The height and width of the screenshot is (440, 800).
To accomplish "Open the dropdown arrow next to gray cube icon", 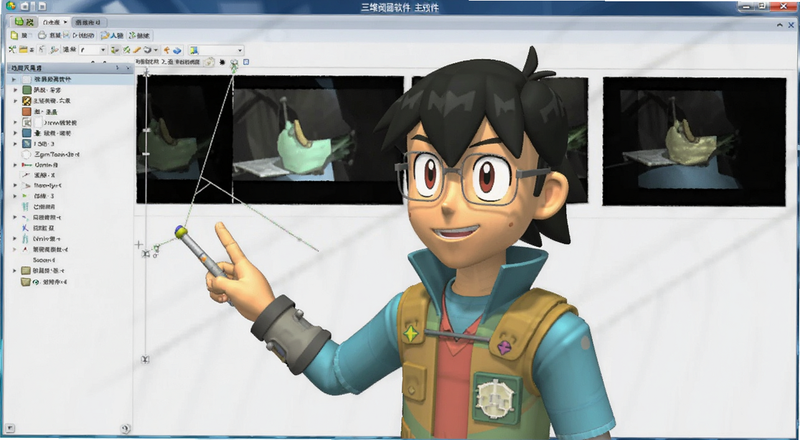I will tap(156, 50).
